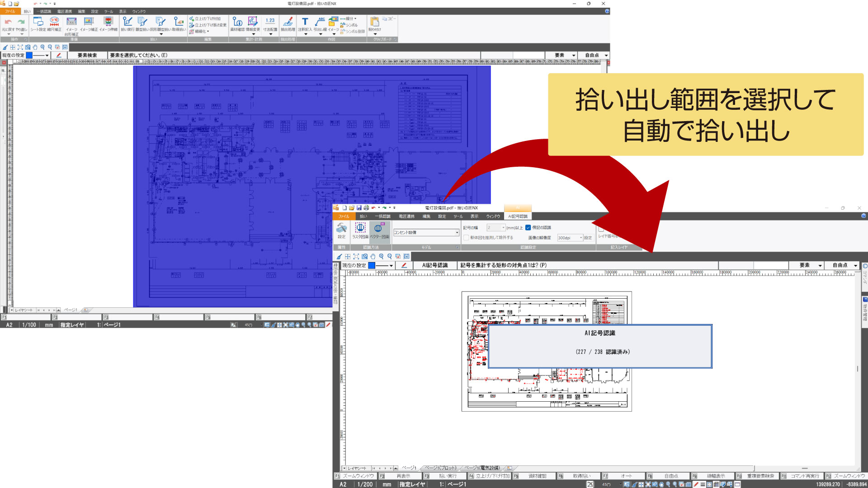The height and width of the screenshot is (488, 868).
Task: Click save icon in front window title bar
Action: point(359,208)
